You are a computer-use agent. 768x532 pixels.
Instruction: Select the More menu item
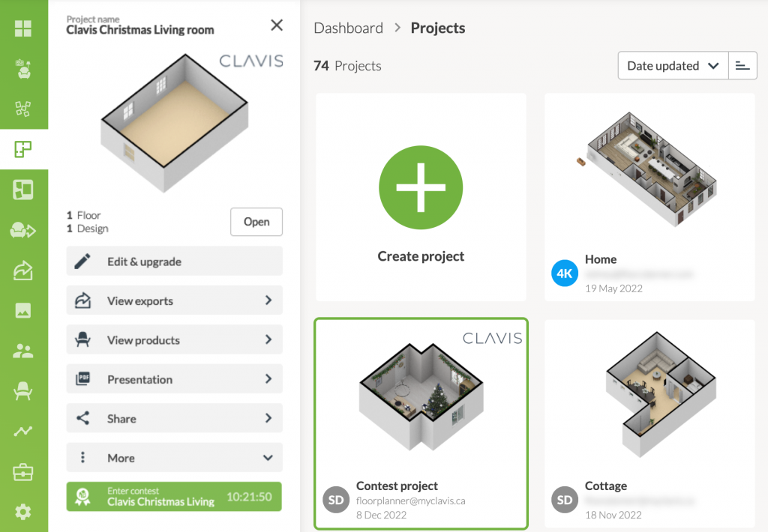[174, 457]
